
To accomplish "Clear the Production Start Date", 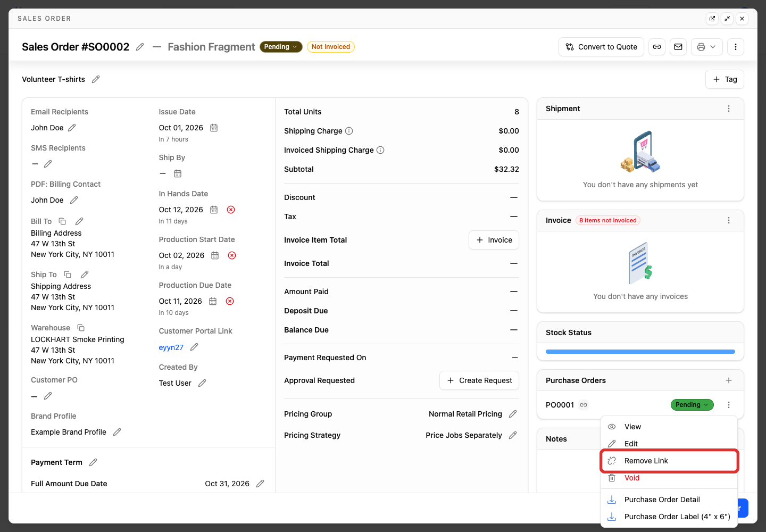I will tap(232, 255).
